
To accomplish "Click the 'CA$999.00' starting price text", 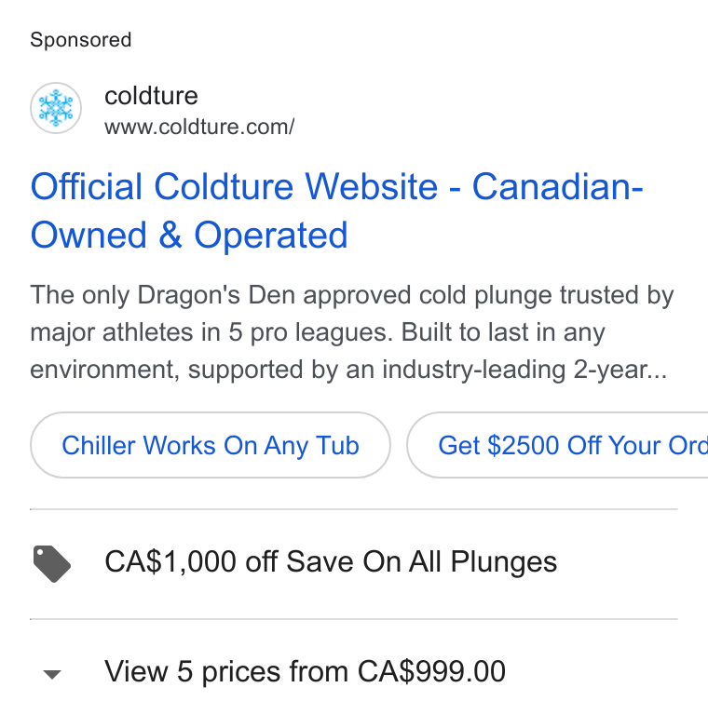I will [x=431, y=671].
